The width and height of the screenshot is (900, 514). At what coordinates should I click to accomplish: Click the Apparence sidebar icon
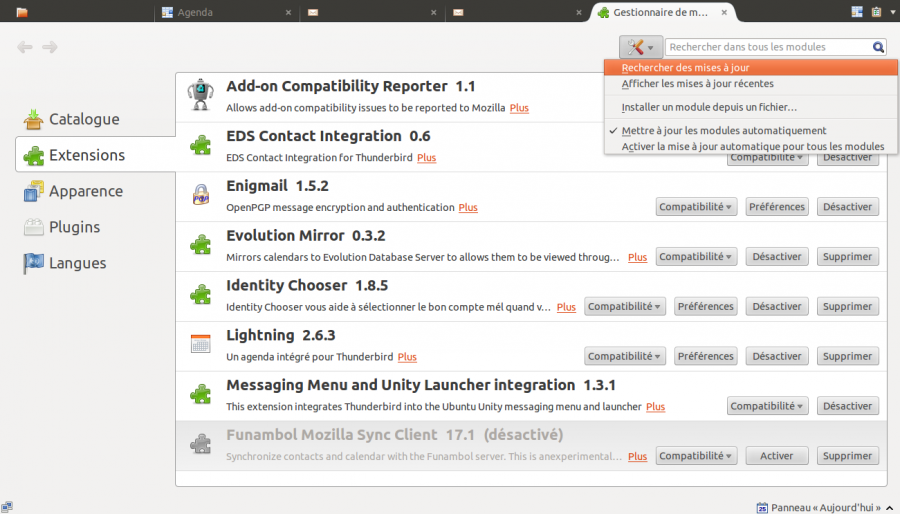coord(33,191)
